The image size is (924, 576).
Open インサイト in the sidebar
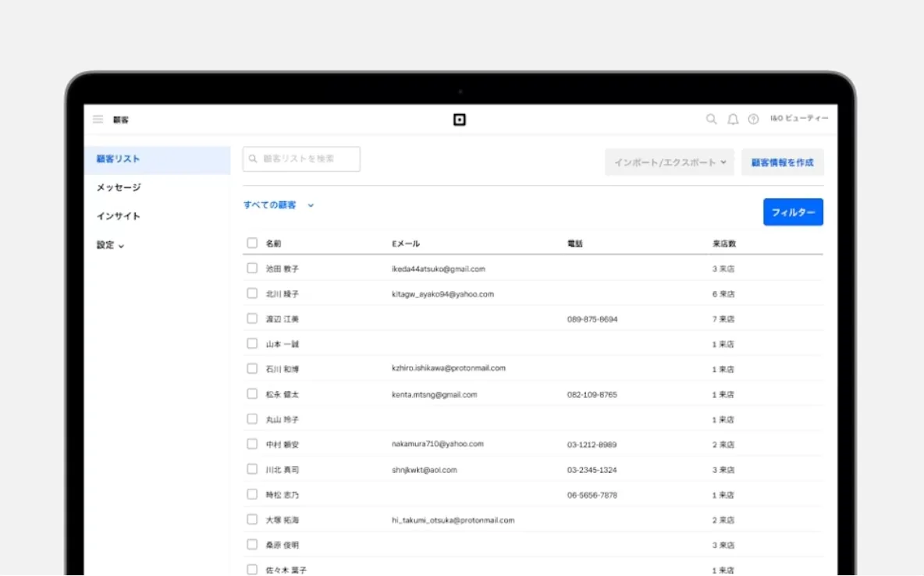point(119,216)
